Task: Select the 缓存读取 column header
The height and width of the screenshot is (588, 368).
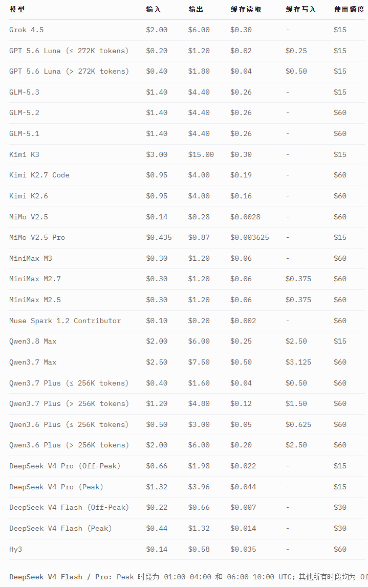Action: click(246, 9)
